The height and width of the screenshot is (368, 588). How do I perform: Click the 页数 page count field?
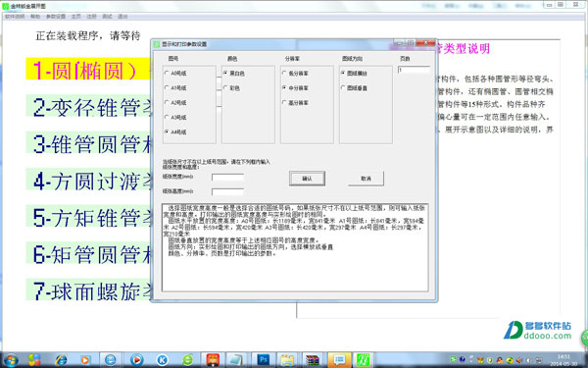pos(414,70)
